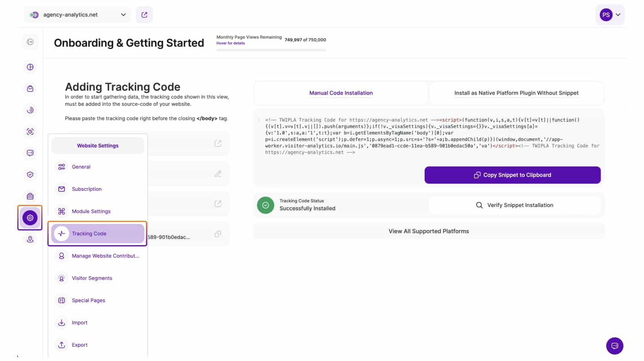The width and height of the screenshot is (644, 361).
Task: Select Visitor Segments menu item
Action: coord(92,278)
